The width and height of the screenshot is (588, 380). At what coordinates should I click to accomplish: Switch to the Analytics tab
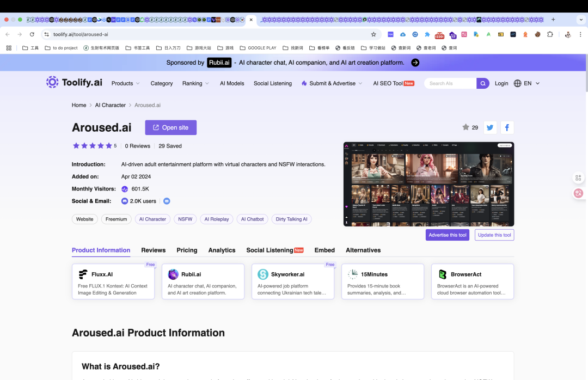222,250
